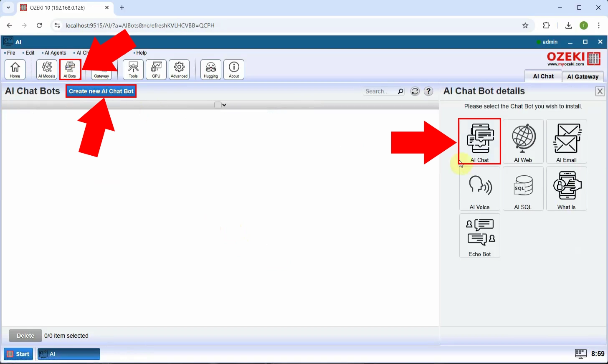Viewport: 608px width, 364px height.
Task: Expand the dropdown arrow beside select-all checkbox
Action: coord(224,105)
